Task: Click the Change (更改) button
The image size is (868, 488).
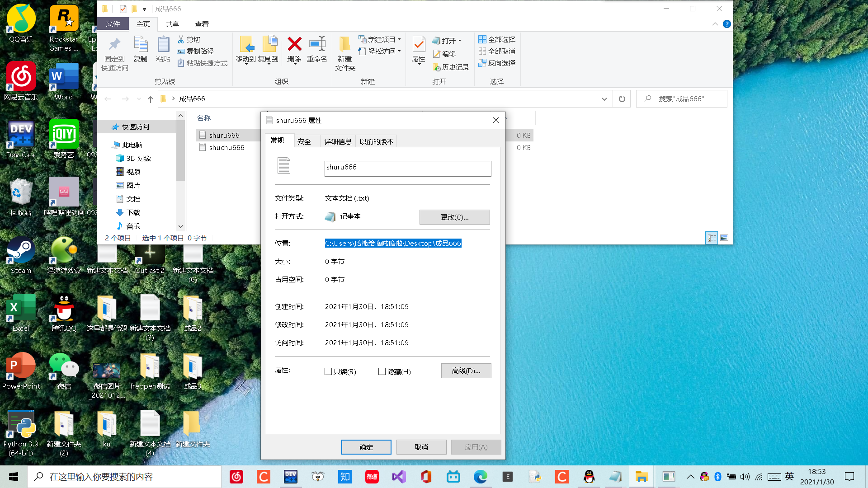Action: (x=454, y=217)
